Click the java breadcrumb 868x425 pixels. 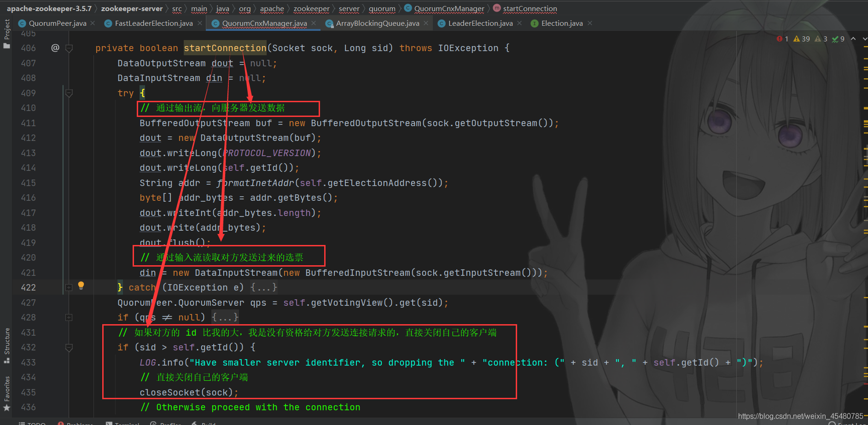pos(222,8)
